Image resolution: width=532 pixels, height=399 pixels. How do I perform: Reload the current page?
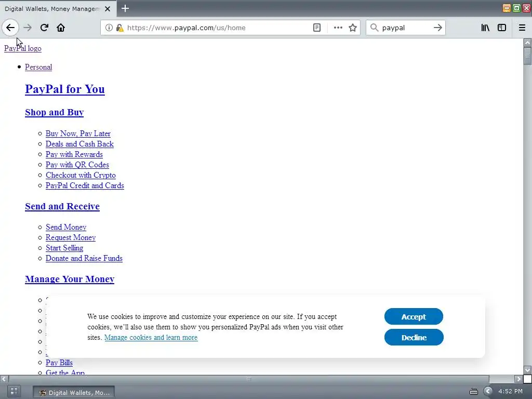[x=44, y=28]
